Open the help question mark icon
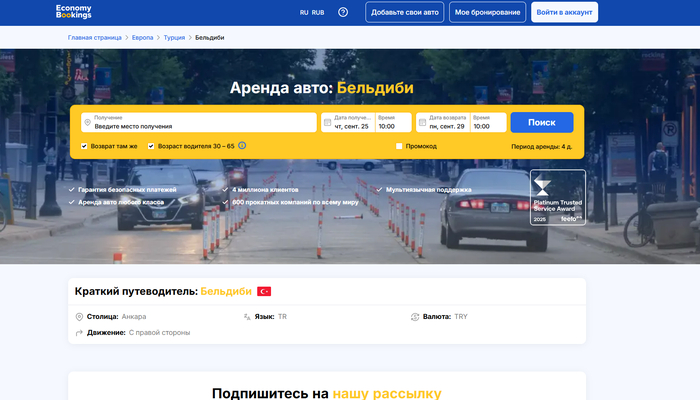The height and width of the screenshot is (400, 700). (343, 13)
